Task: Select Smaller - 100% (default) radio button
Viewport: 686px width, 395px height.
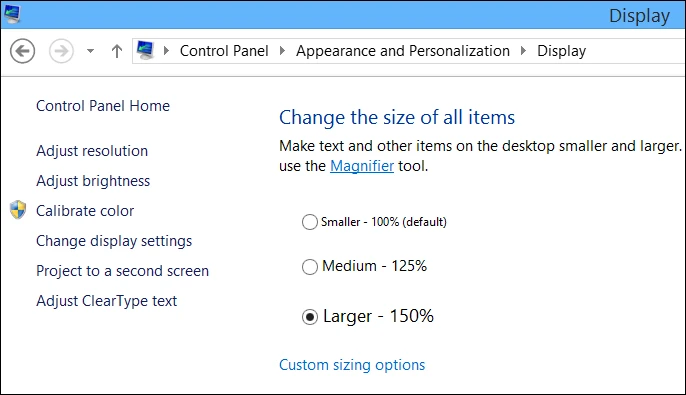Action: pyautogui.click(x=310, y=222)
